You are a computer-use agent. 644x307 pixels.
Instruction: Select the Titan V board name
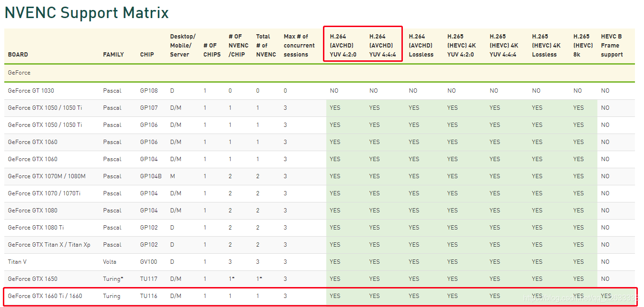18,262
